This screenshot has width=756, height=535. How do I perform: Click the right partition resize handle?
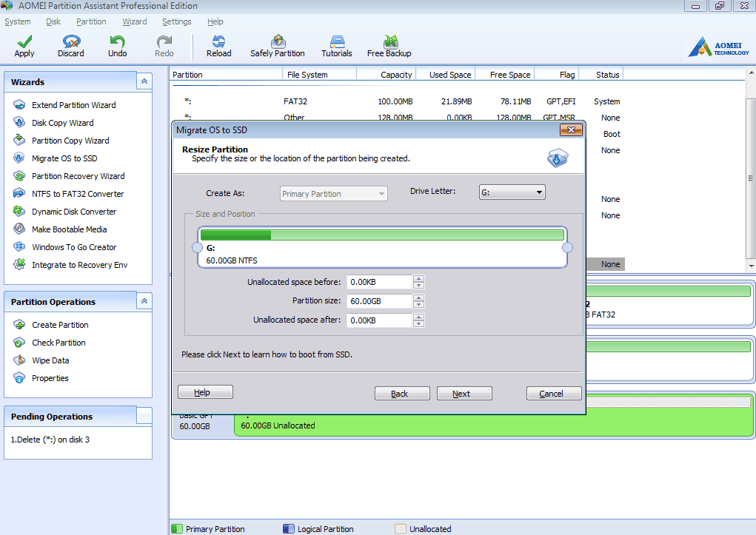pyautogui.click(x=568, y=247)
